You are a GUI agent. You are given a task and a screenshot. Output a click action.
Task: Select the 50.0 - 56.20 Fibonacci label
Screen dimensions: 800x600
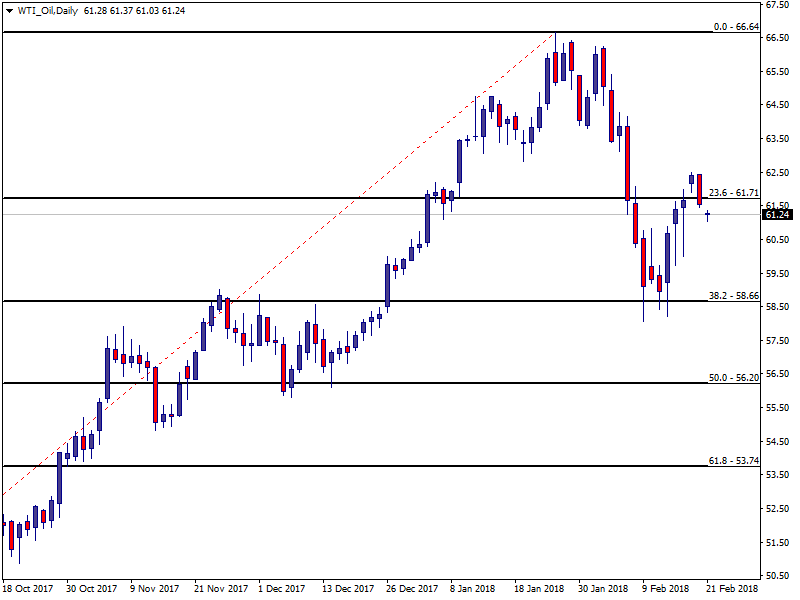pos(734,378)
